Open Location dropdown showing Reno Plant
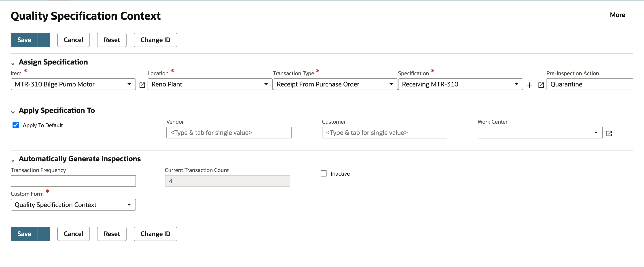Image resolution: width=644 pixels, height=267 pixels. tap(210, 84)
